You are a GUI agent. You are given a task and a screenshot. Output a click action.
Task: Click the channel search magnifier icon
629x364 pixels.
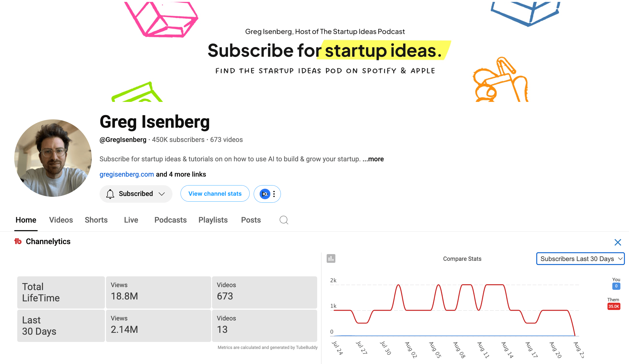click(284, 220)
